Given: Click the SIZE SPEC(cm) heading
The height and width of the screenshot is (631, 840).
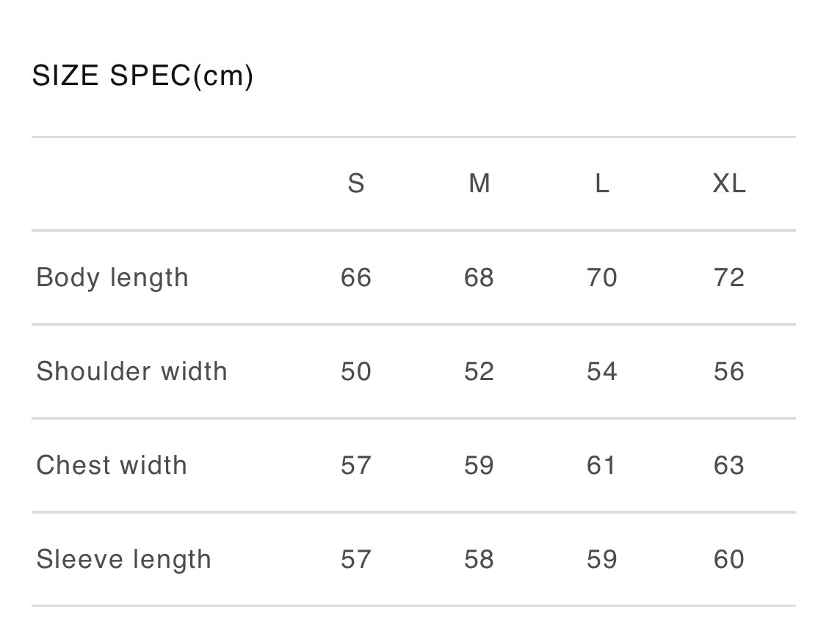Looking at the screenshot, I should click(x=142, y=76).
